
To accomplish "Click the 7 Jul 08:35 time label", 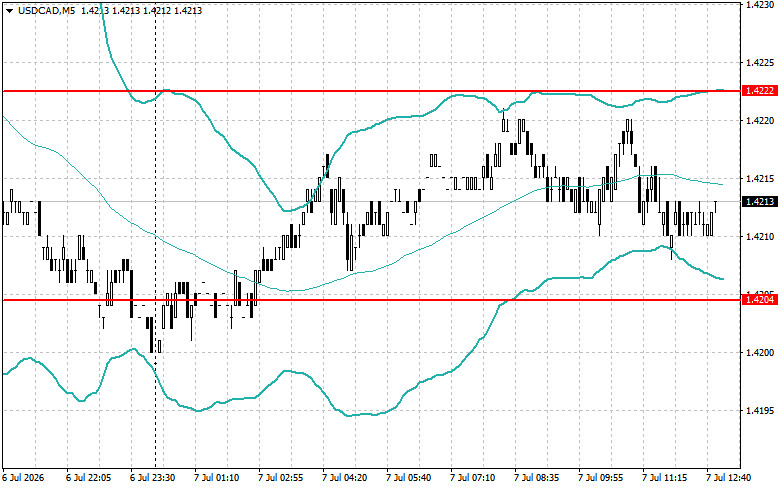I will point(536,478).
